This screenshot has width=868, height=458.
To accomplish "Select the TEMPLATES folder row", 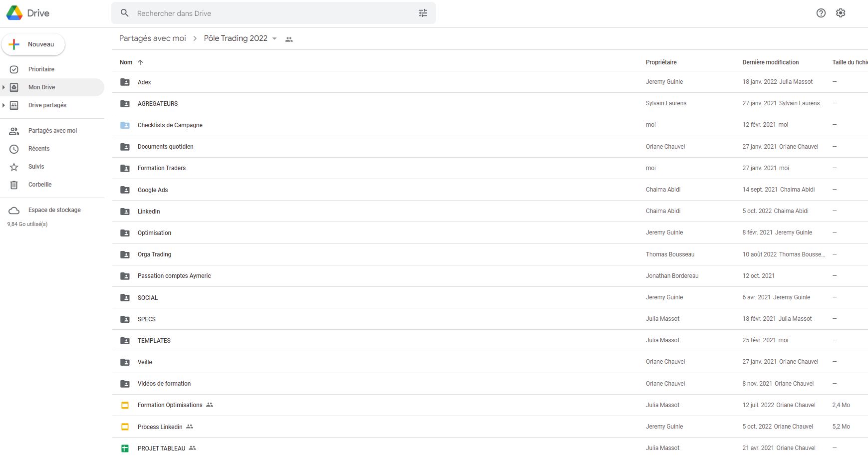I will pyautogui.click(x=490, y=340).
